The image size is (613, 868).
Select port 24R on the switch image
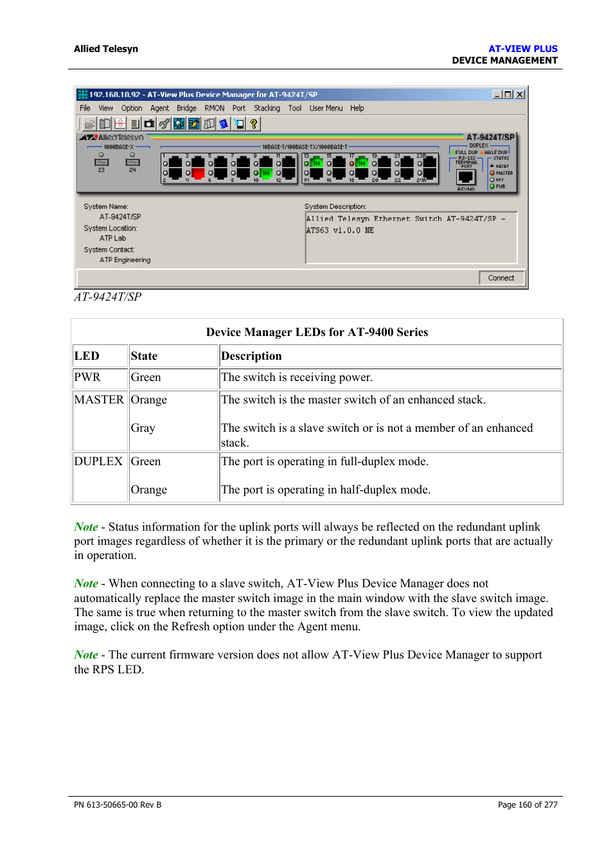[x=430, y=173]
